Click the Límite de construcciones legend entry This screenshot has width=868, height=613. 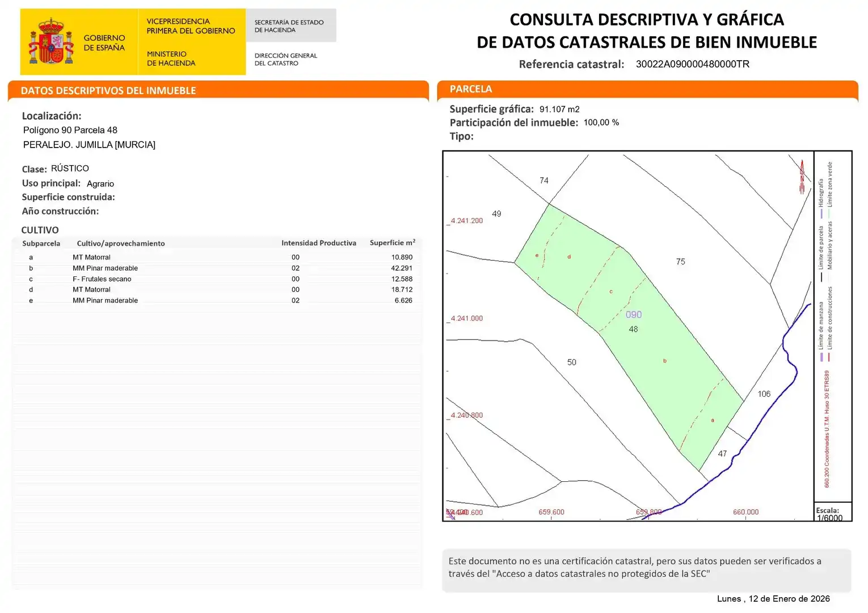point(829,324)
